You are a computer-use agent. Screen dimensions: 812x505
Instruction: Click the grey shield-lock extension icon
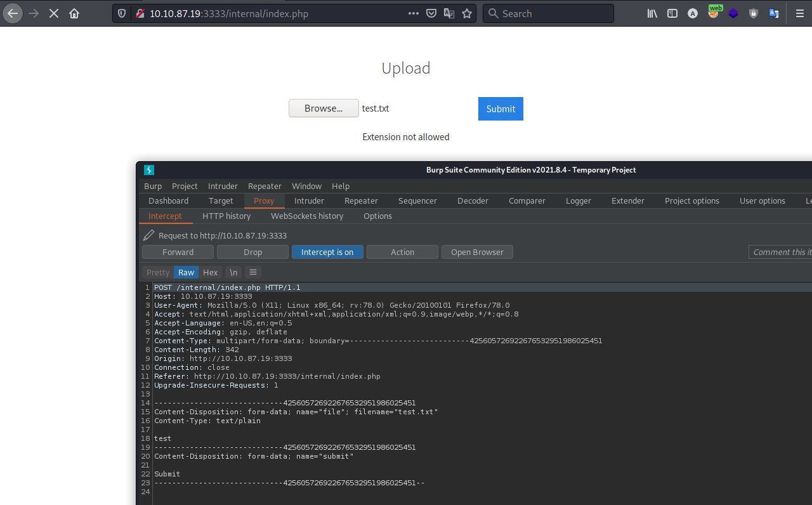point(754,13)
